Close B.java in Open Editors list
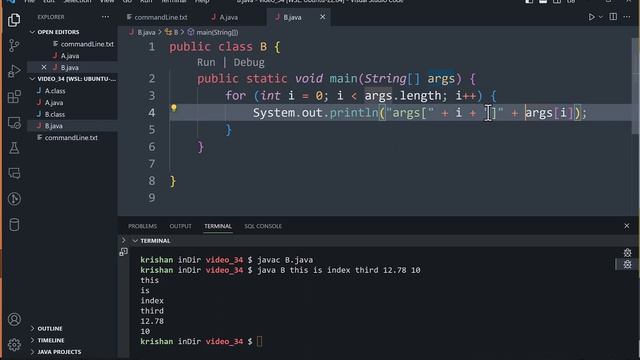 click(x=44, y=67)
